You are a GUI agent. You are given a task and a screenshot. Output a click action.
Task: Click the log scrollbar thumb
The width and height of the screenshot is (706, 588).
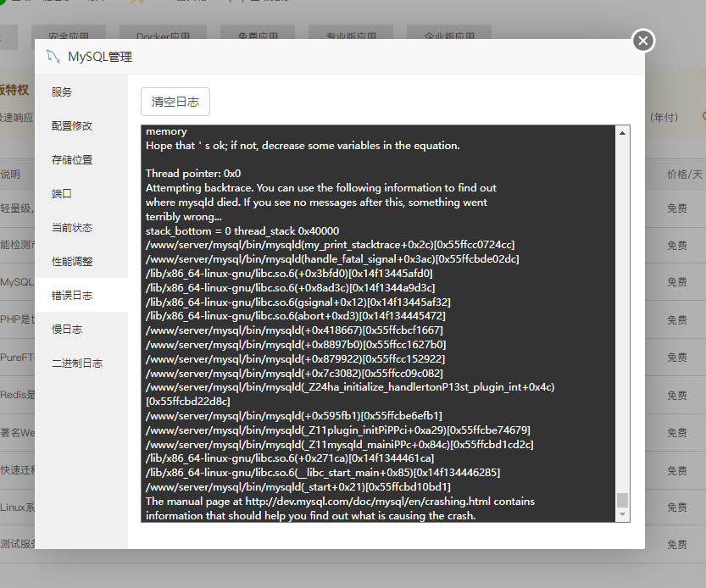[622, 500]
